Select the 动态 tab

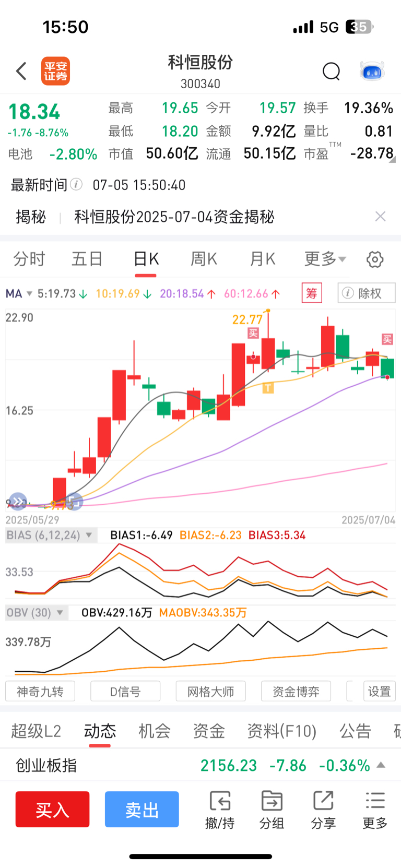pos(100,731)
